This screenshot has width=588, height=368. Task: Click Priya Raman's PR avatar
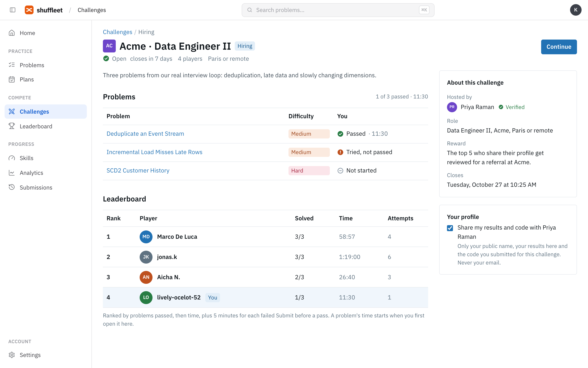tap(452, 107)
